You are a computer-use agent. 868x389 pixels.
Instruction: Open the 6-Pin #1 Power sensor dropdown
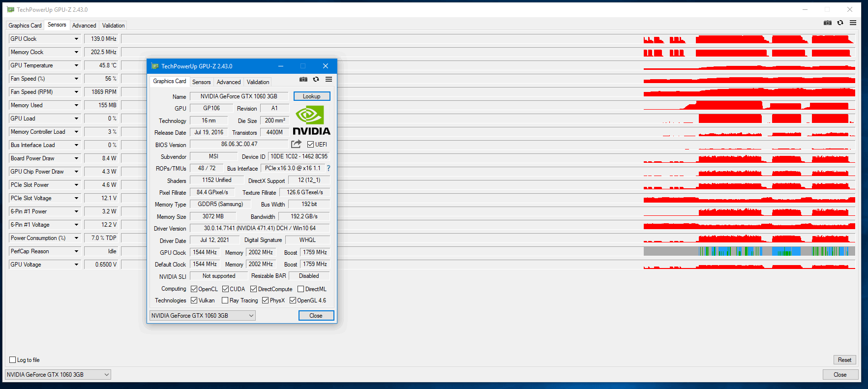click(x=76, y=211)
